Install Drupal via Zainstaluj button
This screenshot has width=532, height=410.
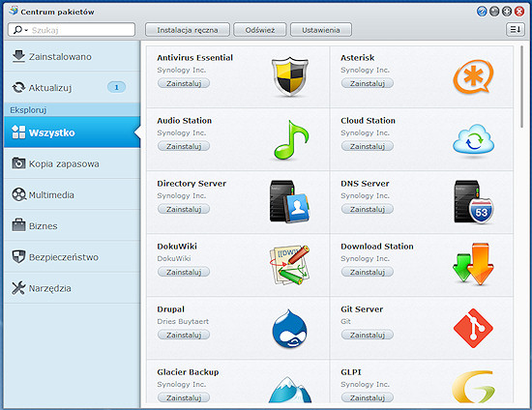pos(184,335)
